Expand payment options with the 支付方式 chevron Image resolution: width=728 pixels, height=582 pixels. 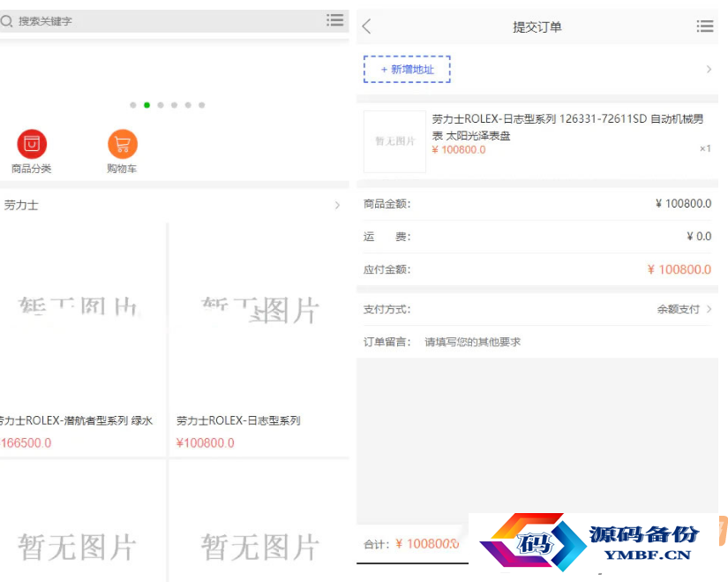[x=709, y=309]
